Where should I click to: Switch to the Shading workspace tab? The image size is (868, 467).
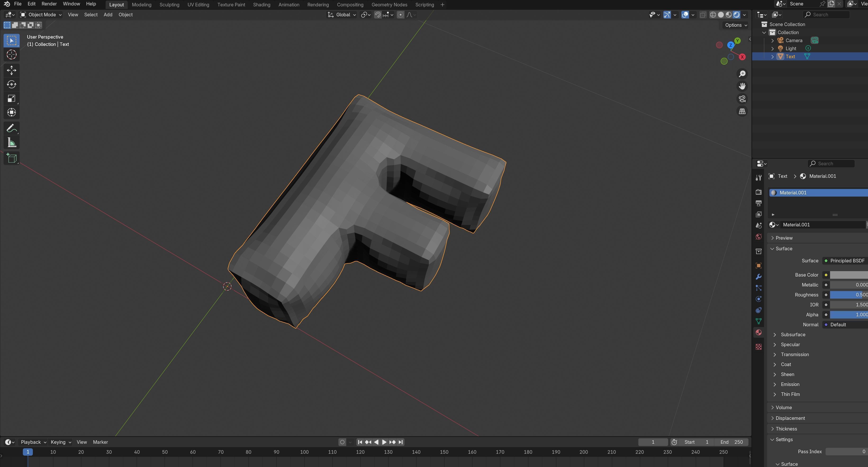pos(262,5)
